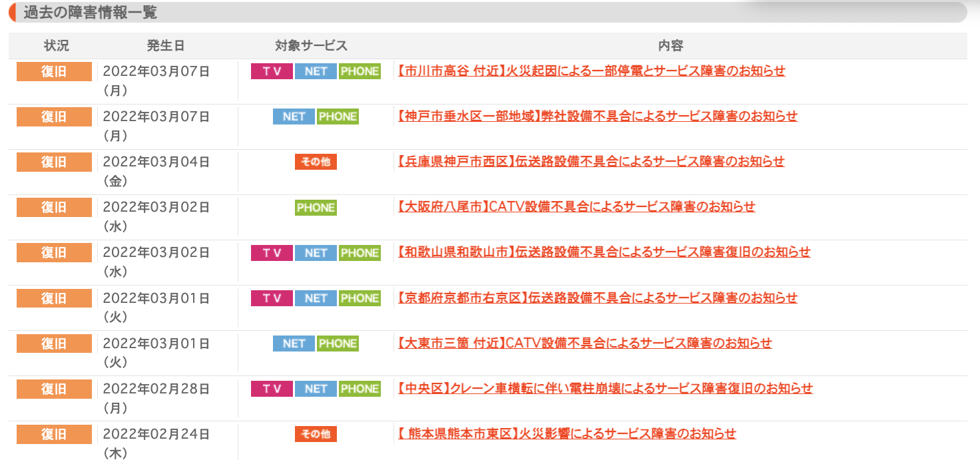
Task: Open the 大東市三箇 CATV failure notice
Action: coord(584,343)
